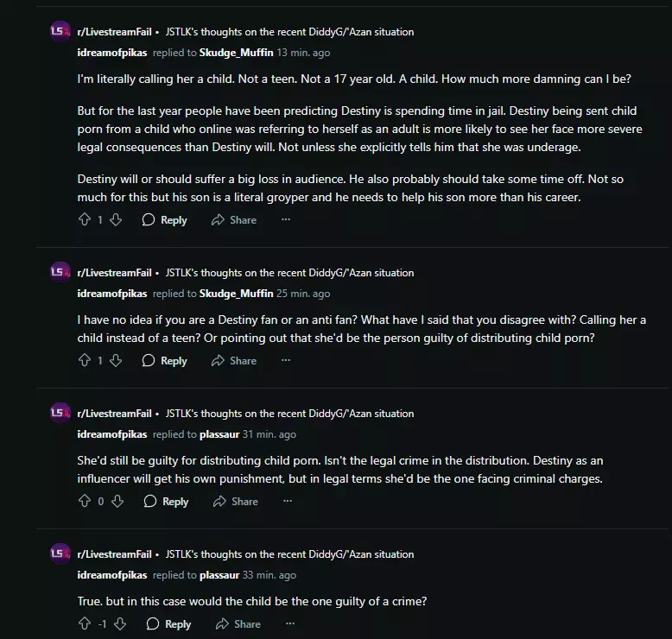Upvote the 'Destiny fan or anti fan' comment
The width and height of the screenshot is (672, 639).
(85, 360)
